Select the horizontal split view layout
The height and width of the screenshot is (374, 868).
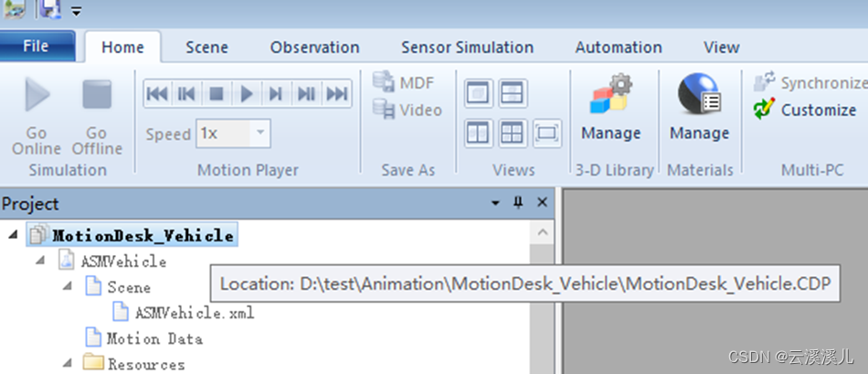tap(513, 93)
